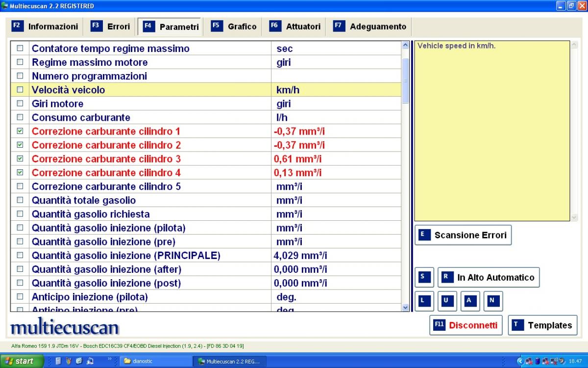Untick Correzione carburante cilindro 4
588x368 pixels.
(x=20, y=172)
